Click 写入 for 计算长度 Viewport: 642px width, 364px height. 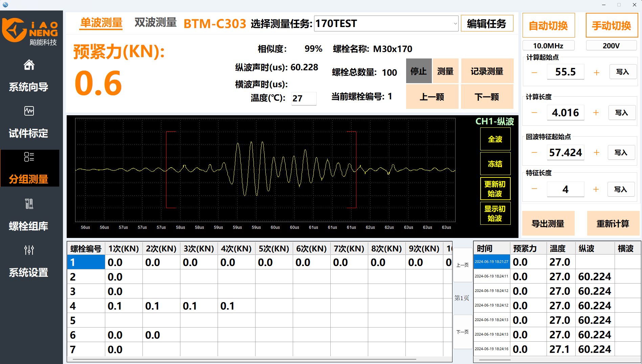tap(622, 113)
